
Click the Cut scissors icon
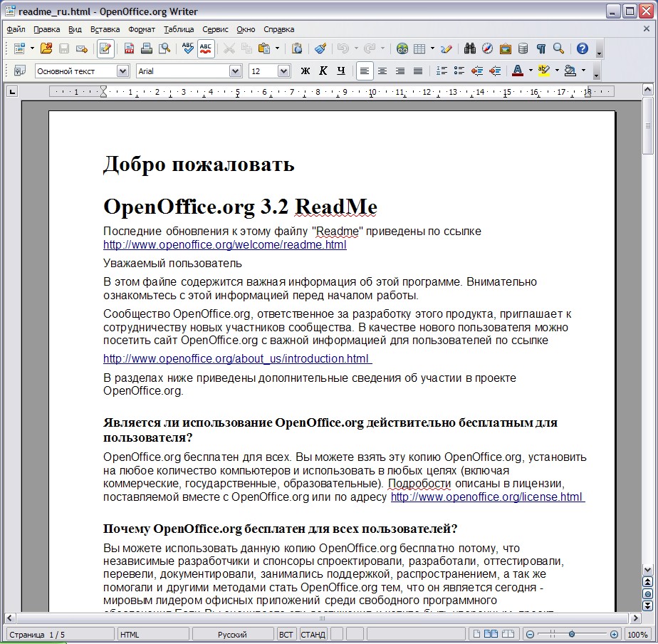(229, 48)
